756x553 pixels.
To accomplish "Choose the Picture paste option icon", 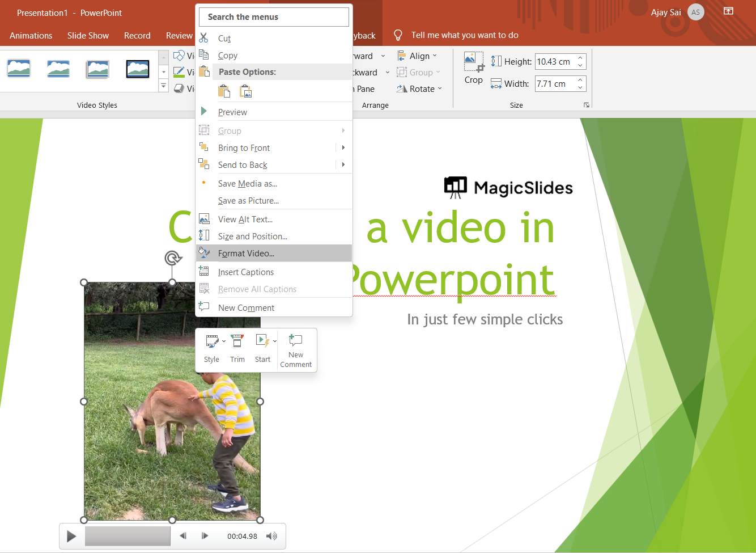I will click(246, 91).
